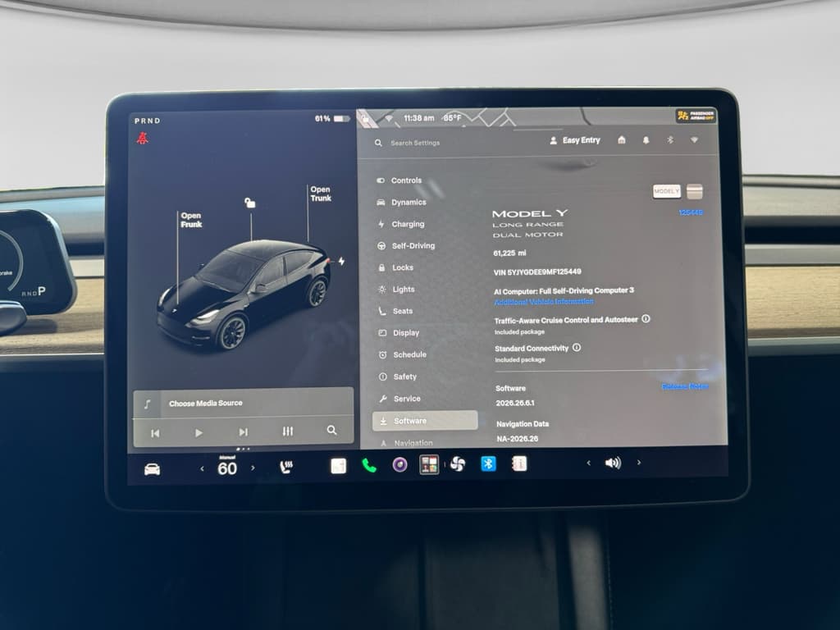840x630 pixels.
Task: Tap the VIN 5YJYGDEE9MF125449 text
Action: [537, 272]
